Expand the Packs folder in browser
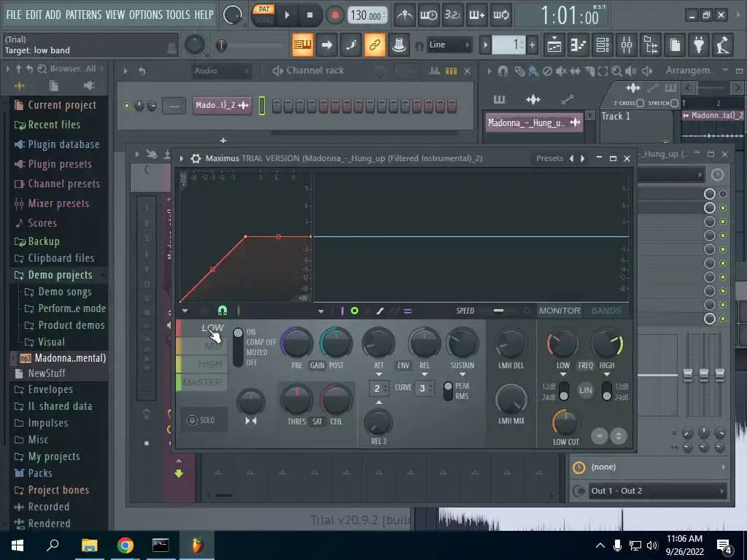 tap(34, 472)
